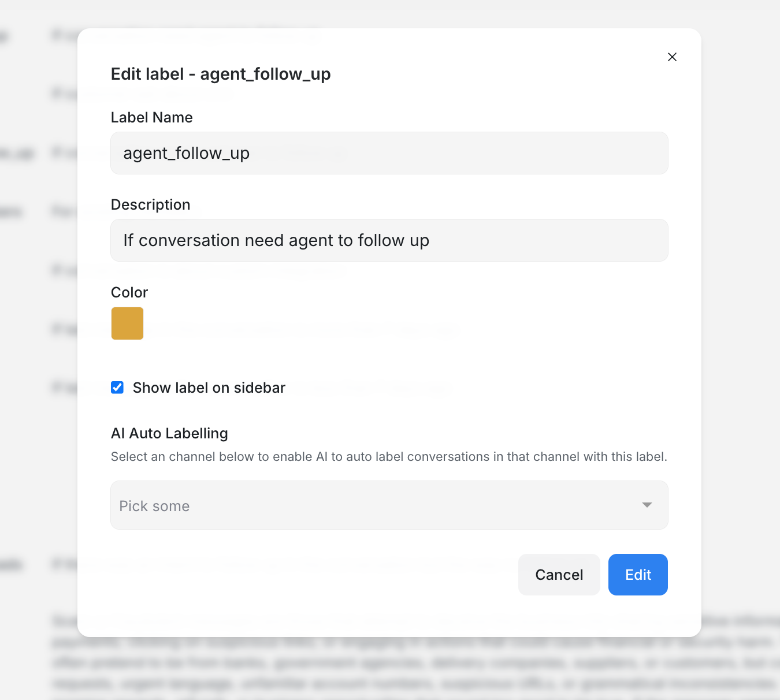The width and height of the screenshot is (780, 700).
Task: Open the golden color swatch picker
Action: pyautogui.click(x=127, y=323)
